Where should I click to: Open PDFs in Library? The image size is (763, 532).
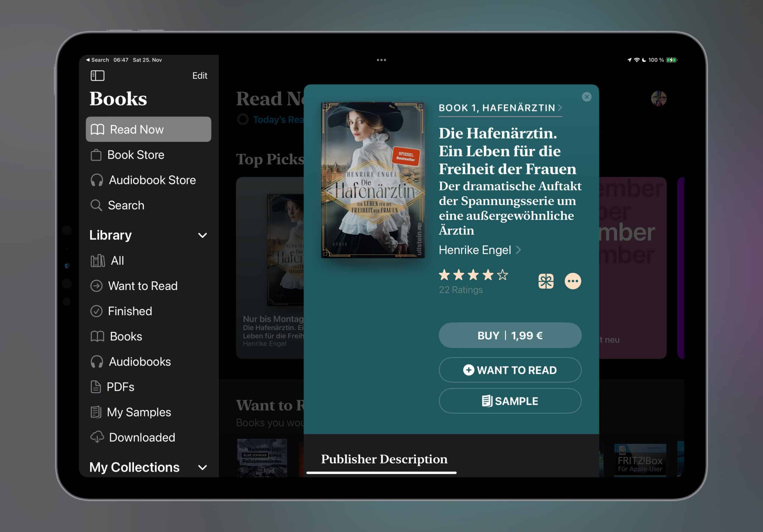tap(148, 387)
